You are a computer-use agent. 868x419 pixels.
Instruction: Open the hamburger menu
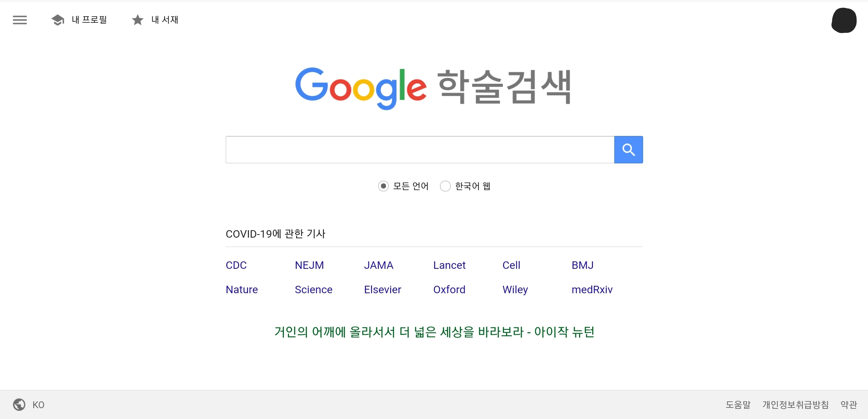pos(20,20)
